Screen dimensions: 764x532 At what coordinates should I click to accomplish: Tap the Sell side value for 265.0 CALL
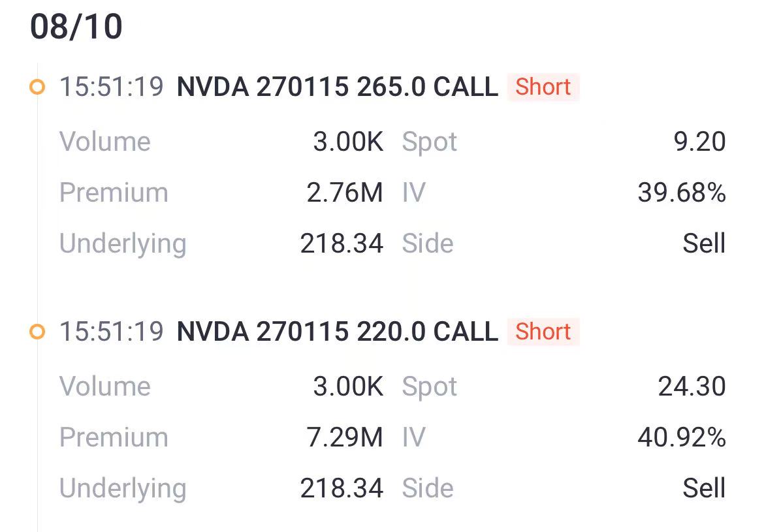point(704,243)
